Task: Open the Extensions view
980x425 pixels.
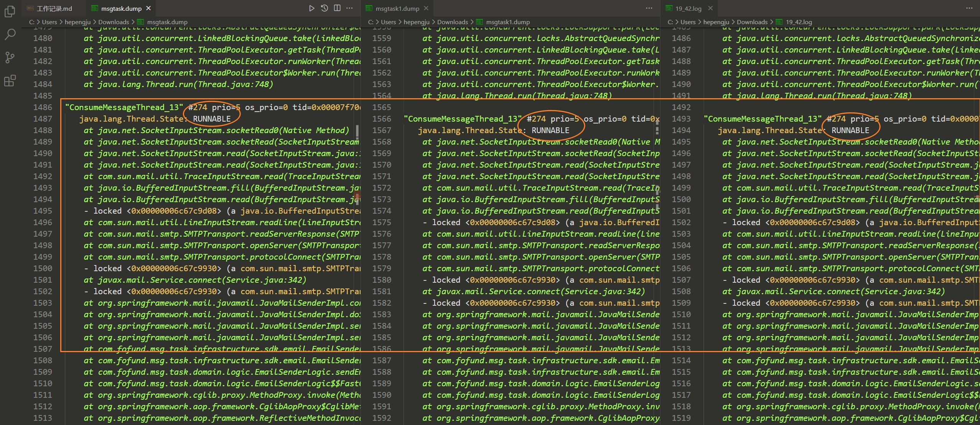Action: pos(10,81)
